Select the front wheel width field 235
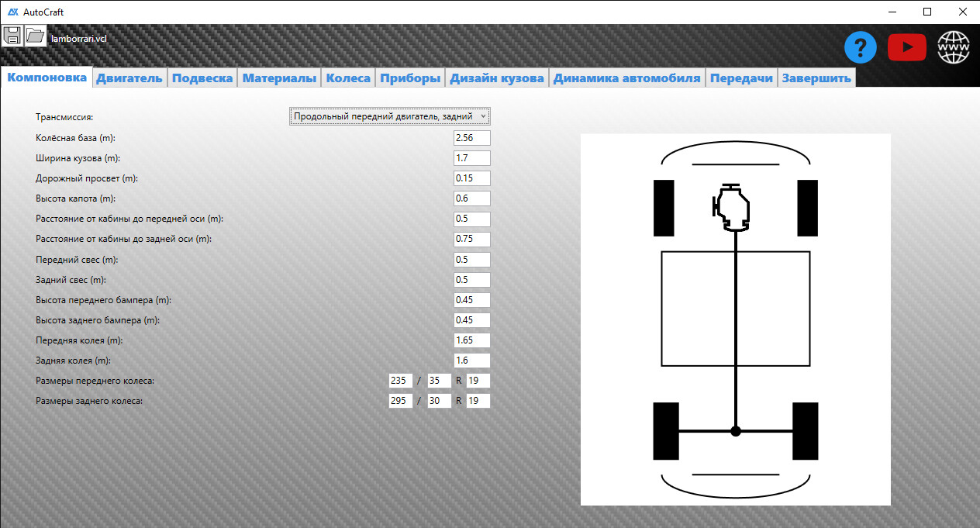Screen dimensions: 980x528 (x=401, y=381)
